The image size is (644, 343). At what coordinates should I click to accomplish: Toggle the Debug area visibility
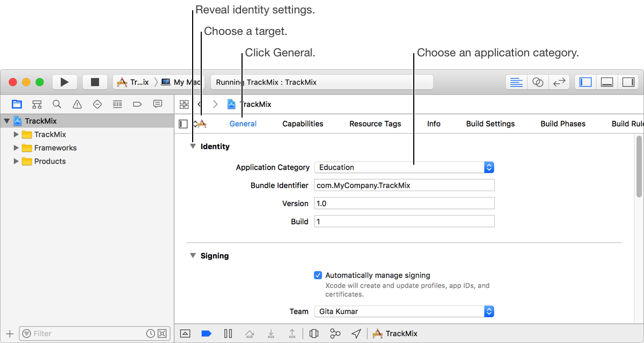tap(607, 82)
